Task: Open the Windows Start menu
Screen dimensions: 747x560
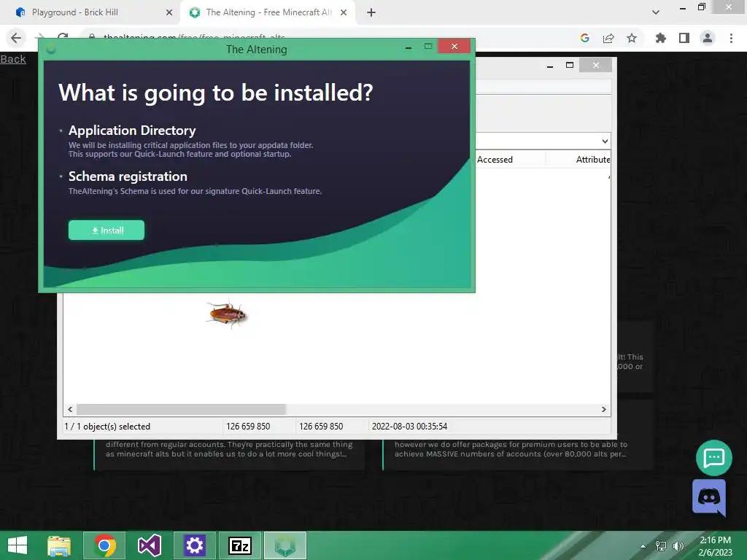Action: point(18,545)
